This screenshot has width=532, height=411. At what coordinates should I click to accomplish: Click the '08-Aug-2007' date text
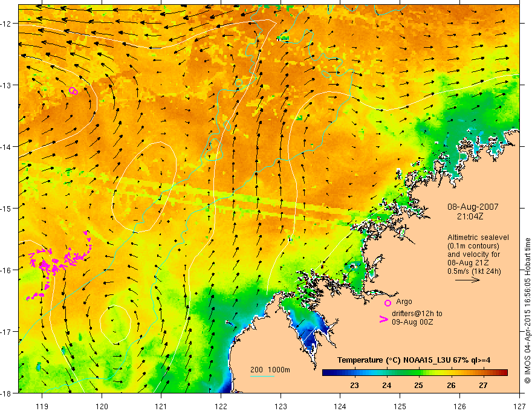pos(473,207)
